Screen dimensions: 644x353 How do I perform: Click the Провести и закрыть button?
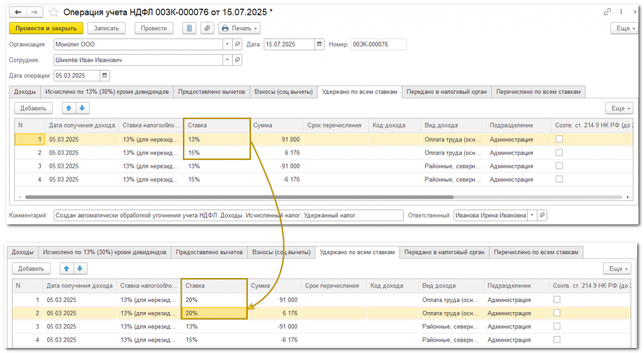pos(46,28)
